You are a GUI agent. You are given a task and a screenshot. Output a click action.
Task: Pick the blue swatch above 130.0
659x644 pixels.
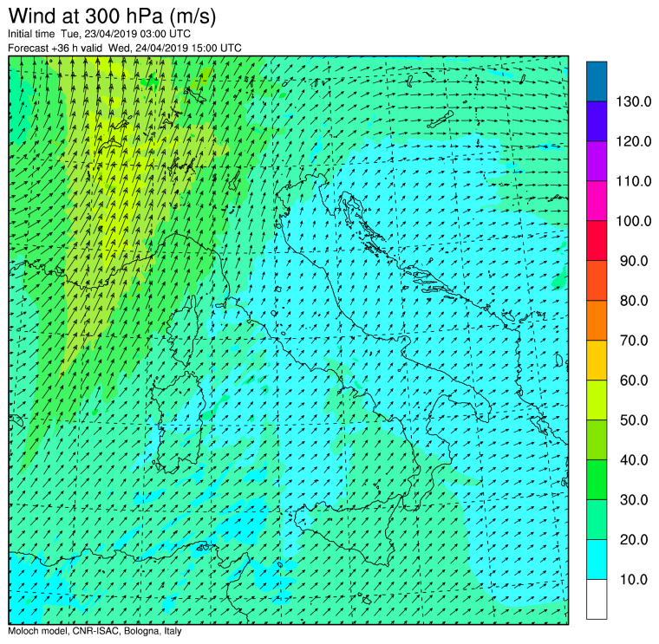point(597,81)
